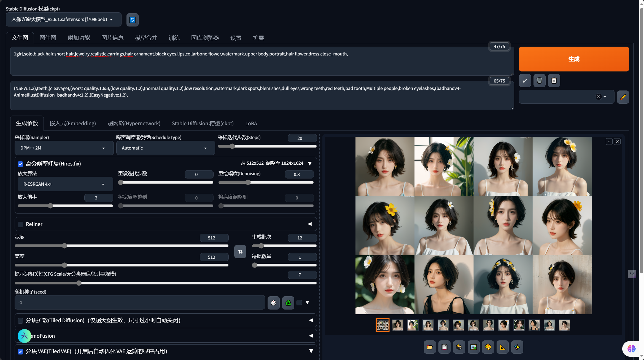Click the batch count value field 12
This screenshot has width=644, height=360.
[x=302, y=238]
